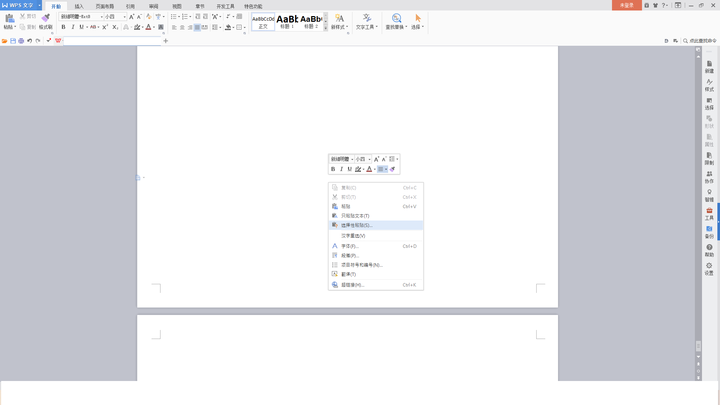Choose Paragraph in the context menu

376,255
